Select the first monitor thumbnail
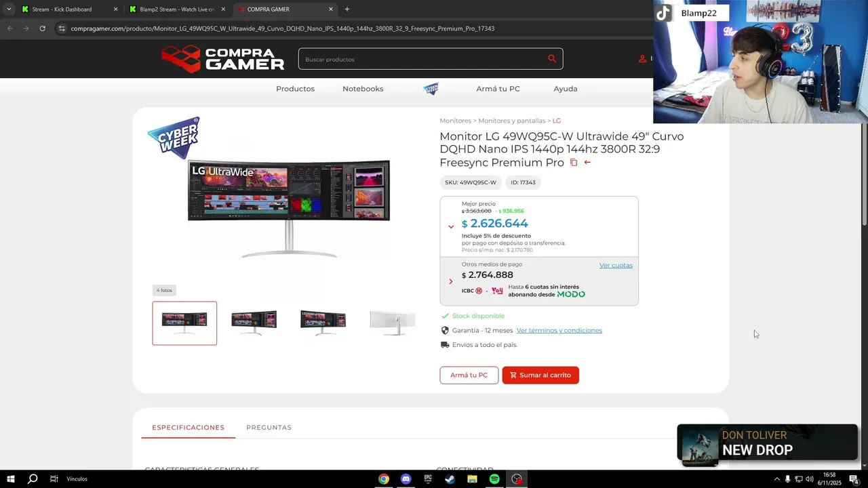 tap(184, 323)
